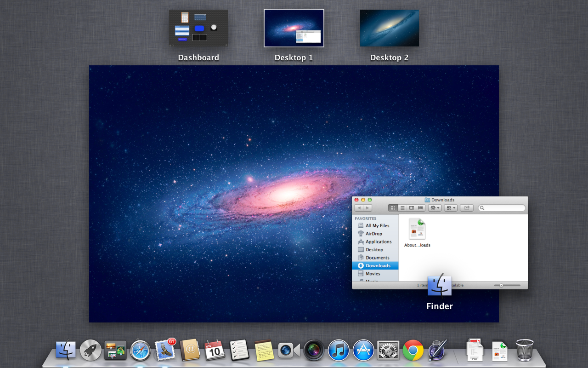Image resolution: width=588 pixels, height=368 pixels.
Task: Launch Google Chrome from the Dock
Action: pyautogui.click(x=413, y=351)
